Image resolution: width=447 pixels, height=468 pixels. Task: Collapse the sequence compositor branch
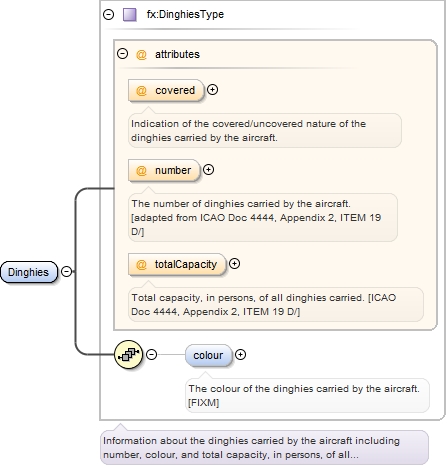pos(151,354)
